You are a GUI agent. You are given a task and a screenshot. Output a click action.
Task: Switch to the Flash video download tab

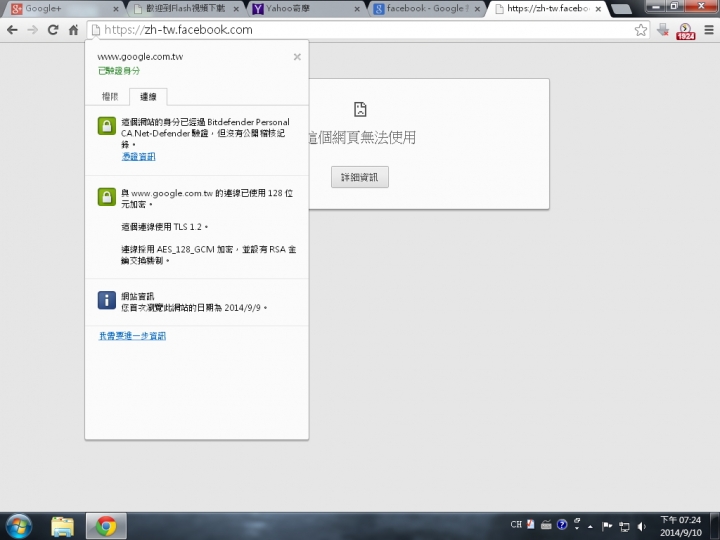click(x=184, y=8)
